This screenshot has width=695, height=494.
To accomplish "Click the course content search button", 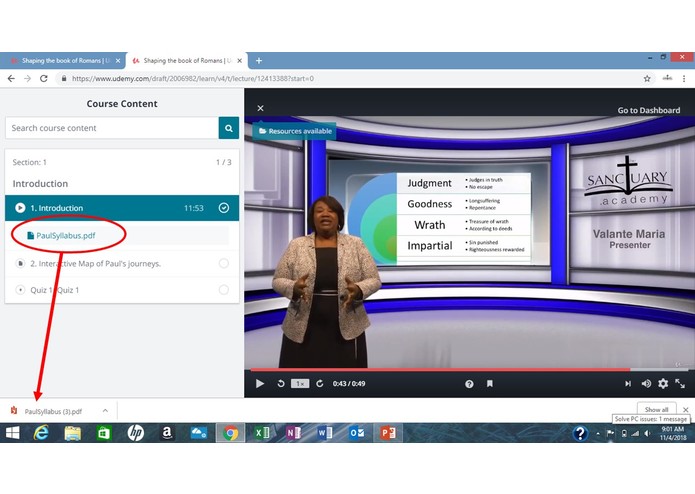I will (229, 128).
